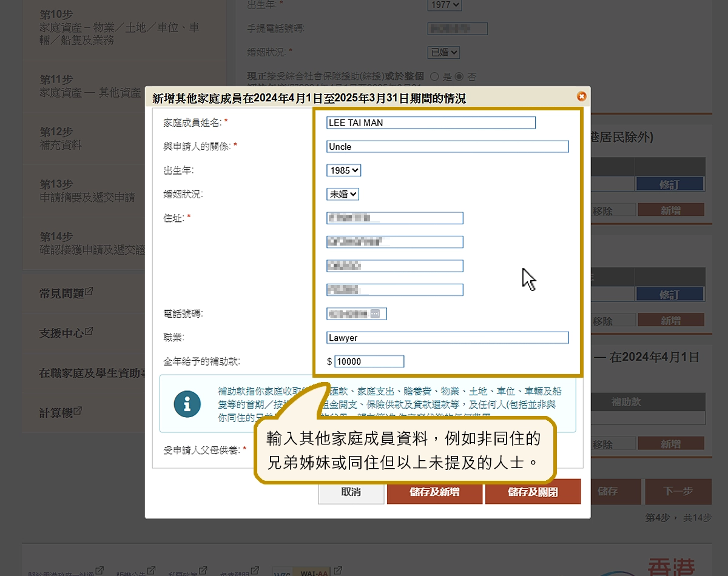The height and width of the screenshot is (576, 728).
Task: Click the blue info icon beside 補助款 note
Action: tap(187, 404)
